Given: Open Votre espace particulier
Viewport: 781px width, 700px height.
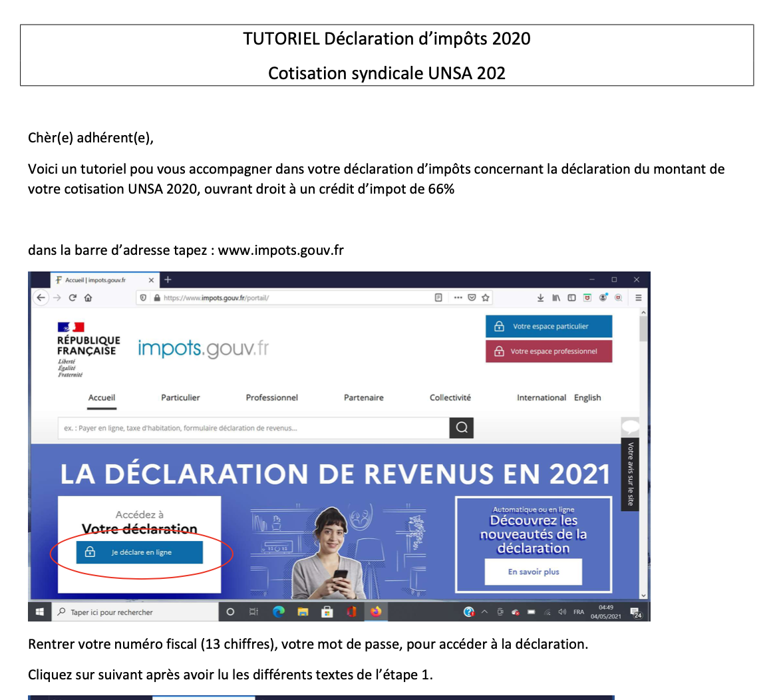Looking at the screenshot, I should click(549, 326).
